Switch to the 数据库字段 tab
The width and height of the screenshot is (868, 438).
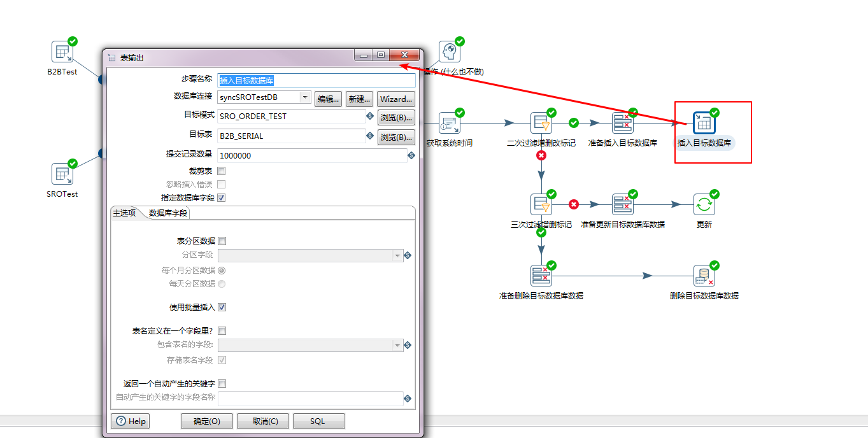tap(167, 213)
